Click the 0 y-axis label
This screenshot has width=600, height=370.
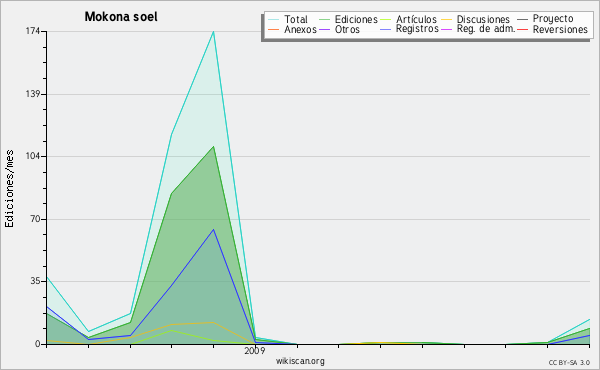38,344
